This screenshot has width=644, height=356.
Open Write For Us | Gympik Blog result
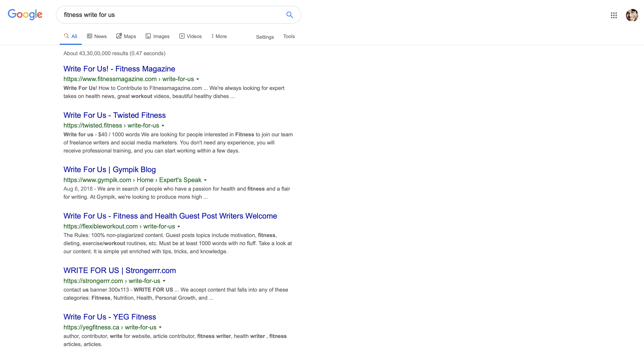point(110,169)
